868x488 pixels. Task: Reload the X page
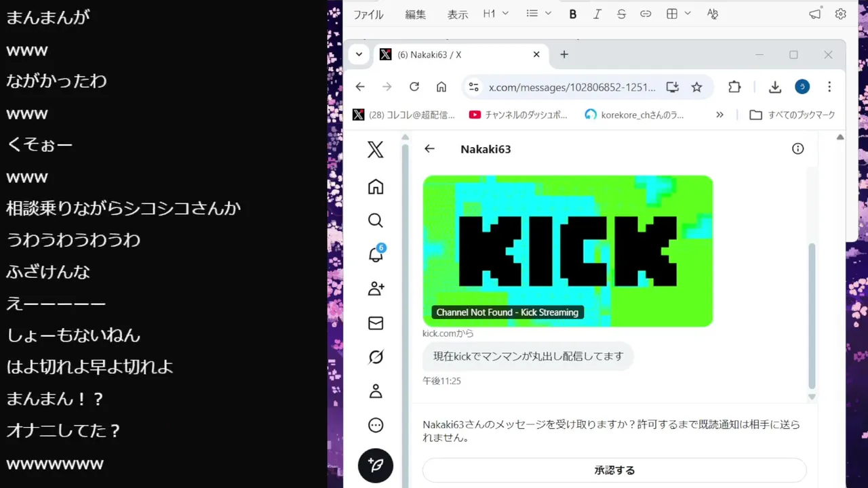coord(414,87)
